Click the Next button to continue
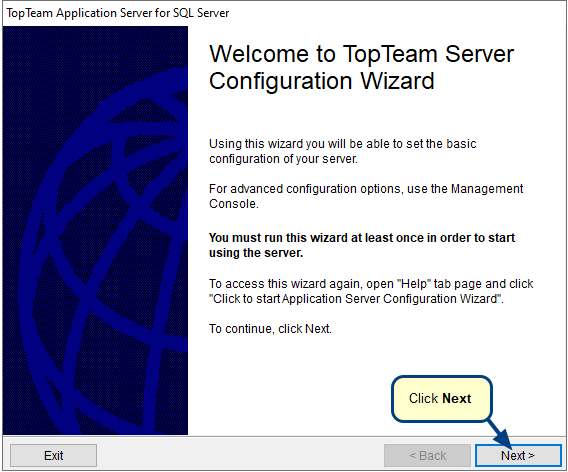Viewport: 568px width, 472px height. (x=518, y=455)
